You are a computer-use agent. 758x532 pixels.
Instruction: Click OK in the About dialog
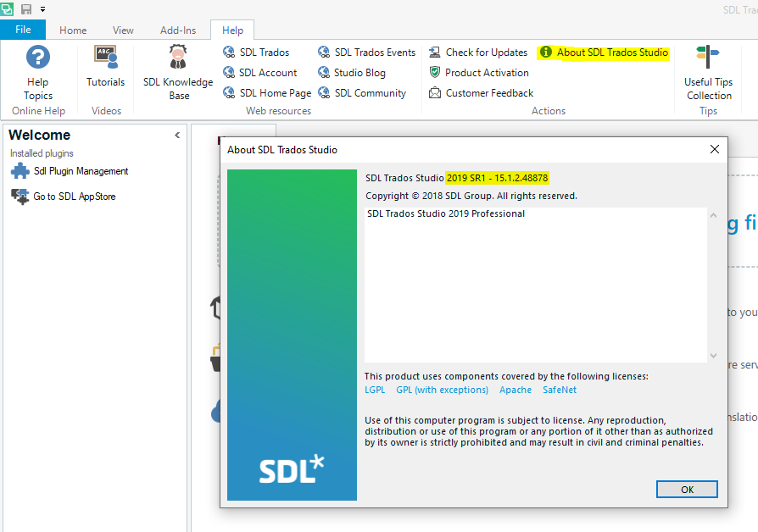point(687,490)
